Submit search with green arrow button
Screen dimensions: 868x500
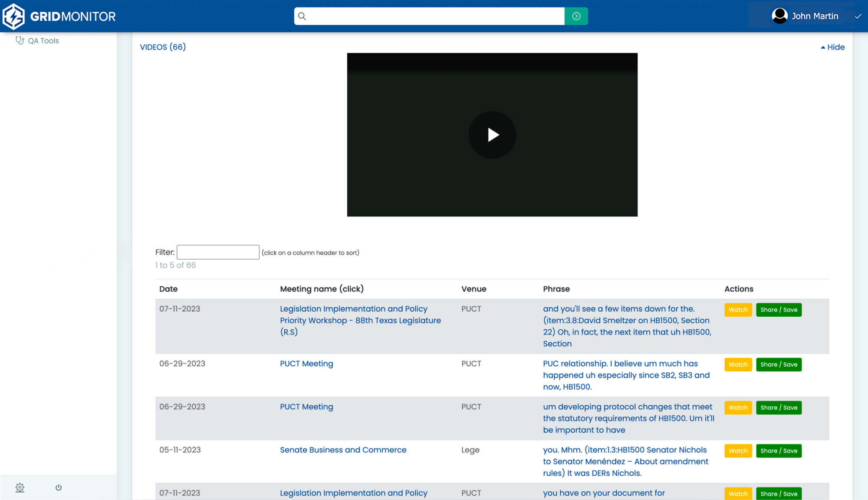576,16
